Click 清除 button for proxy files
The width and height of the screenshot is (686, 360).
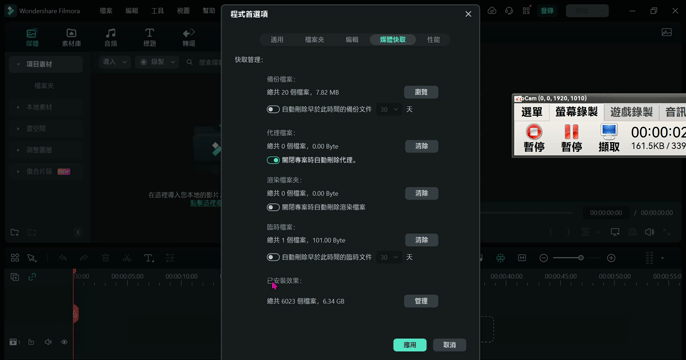click(x=421, y=146)
